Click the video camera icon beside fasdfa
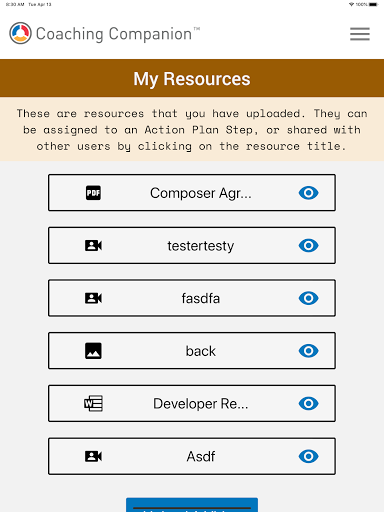The height and width of the screenshot is (512, 384). coord(93,298)
